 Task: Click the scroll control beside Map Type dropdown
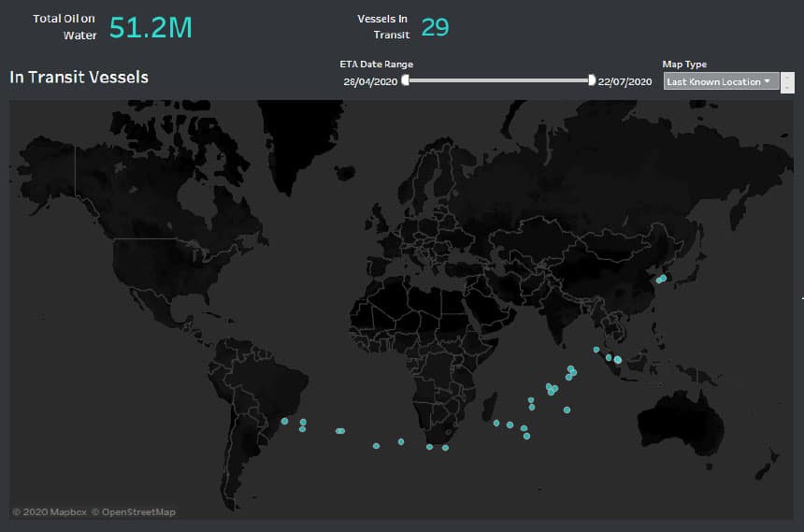click(x=787, y=82)
